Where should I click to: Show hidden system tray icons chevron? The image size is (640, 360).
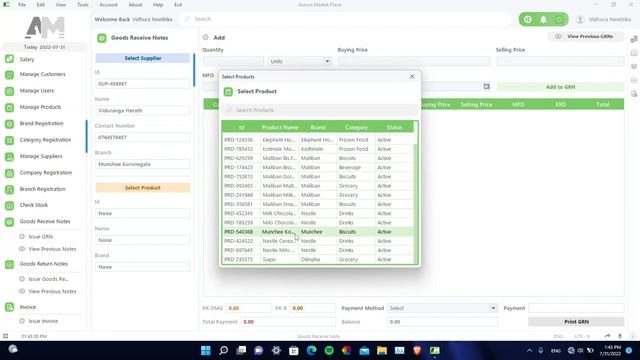point(529,350)
